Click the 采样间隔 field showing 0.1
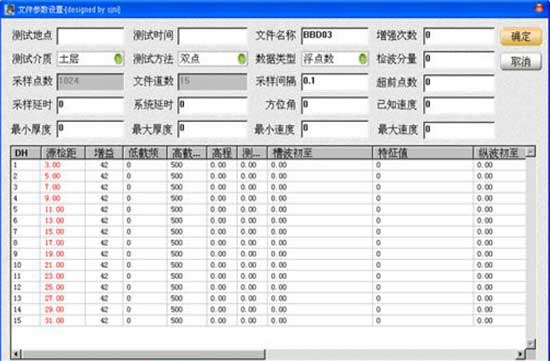 (x=335, y=82)
